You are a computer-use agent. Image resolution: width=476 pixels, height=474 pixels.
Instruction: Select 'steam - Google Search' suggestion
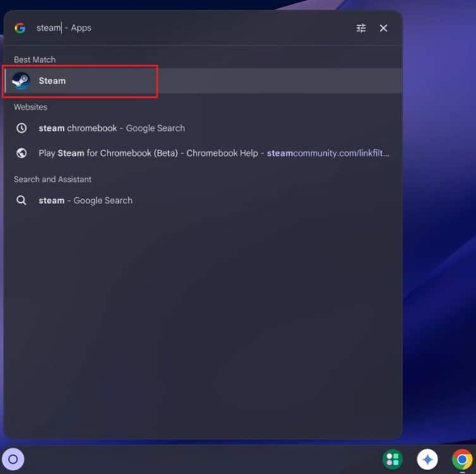(204, 200)
